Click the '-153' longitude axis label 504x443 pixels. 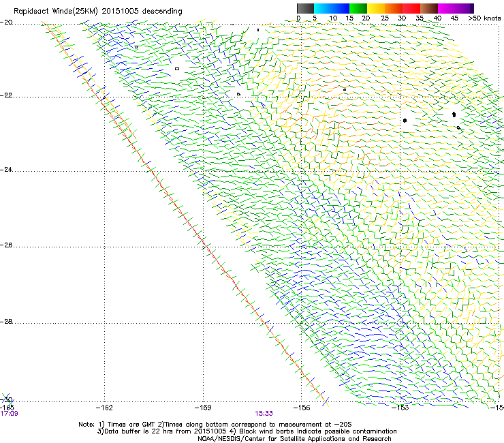click(400, 408)
